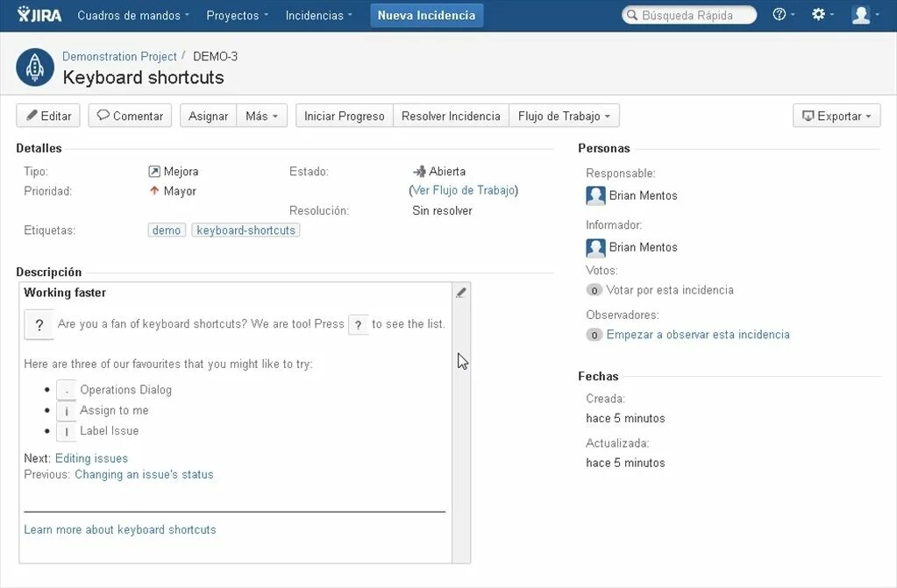
Task: Click the Brian Mentos name under Informador
Action: (x=643, y=247)
